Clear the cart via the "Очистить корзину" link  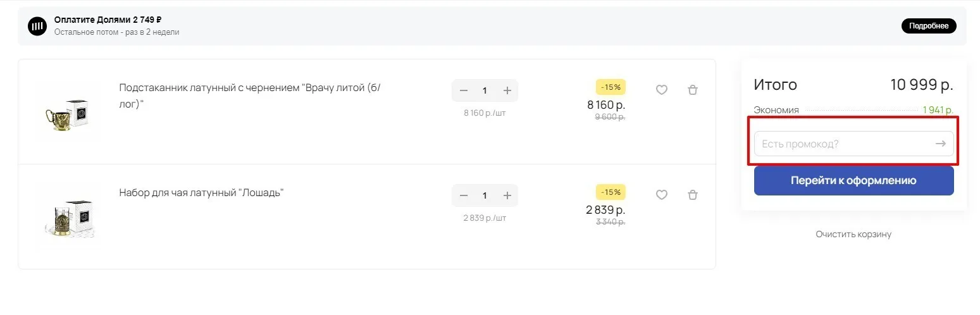coord(853,234)
